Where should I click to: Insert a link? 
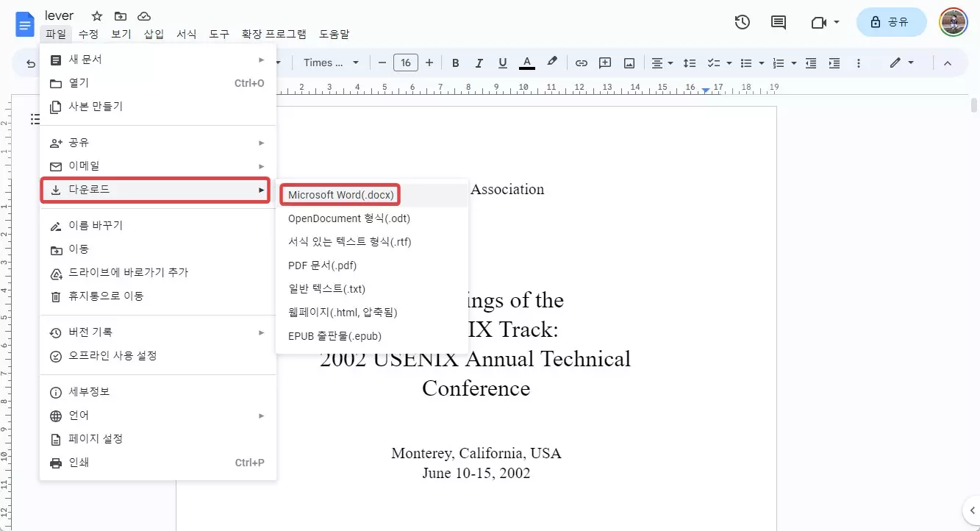coord(581,63)
